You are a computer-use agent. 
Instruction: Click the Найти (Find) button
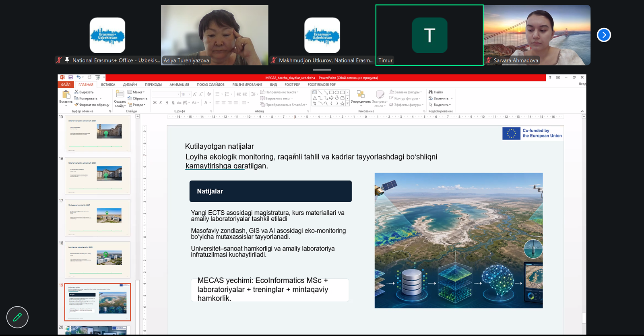(x=436, y=92)
